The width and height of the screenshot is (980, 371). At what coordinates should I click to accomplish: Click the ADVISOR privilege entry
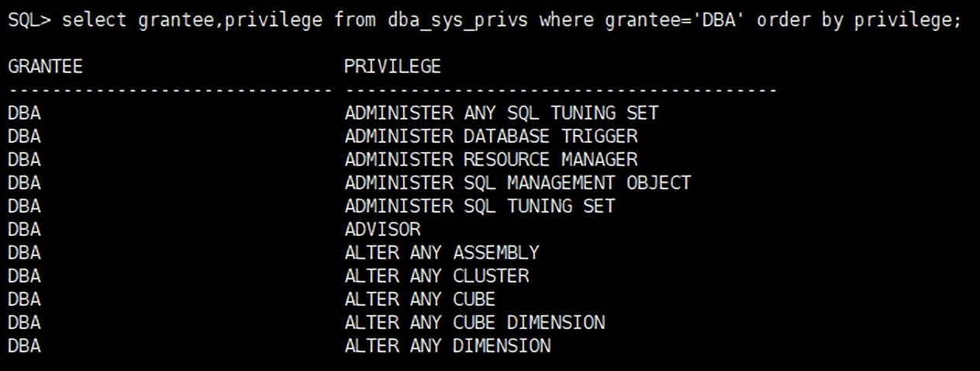pyautogui.click(x=382, y=230)
